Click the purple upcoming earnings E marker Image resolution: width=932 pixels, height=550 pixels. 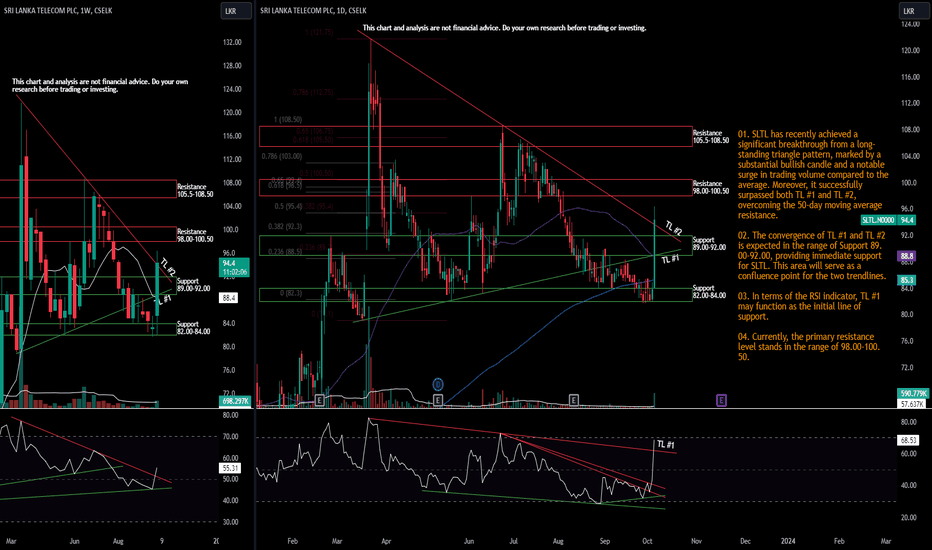click(721, 400)
